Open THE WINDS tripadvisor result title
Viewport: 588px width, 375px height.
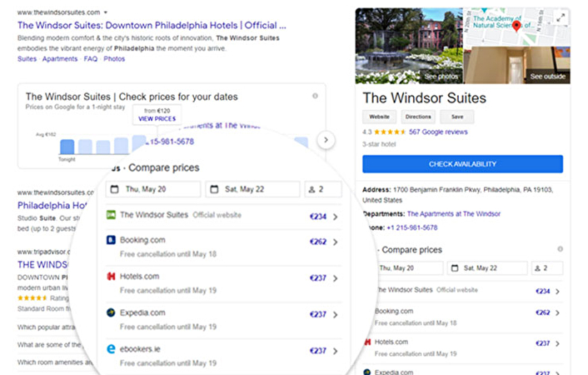pyautogui.click(x=42, y=265)
